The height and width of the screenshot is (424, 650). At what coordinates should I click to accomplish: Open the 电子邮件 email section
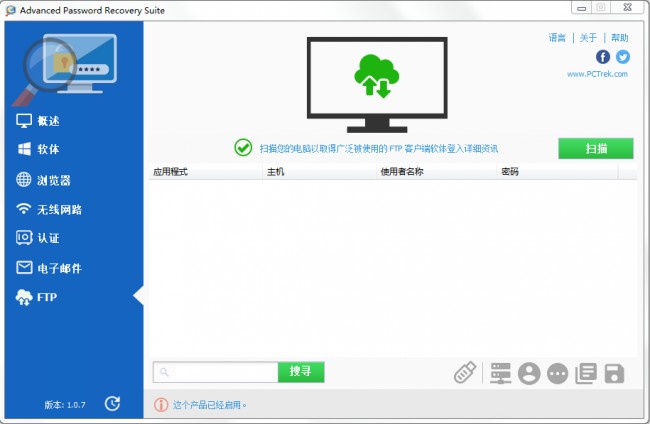49,268
